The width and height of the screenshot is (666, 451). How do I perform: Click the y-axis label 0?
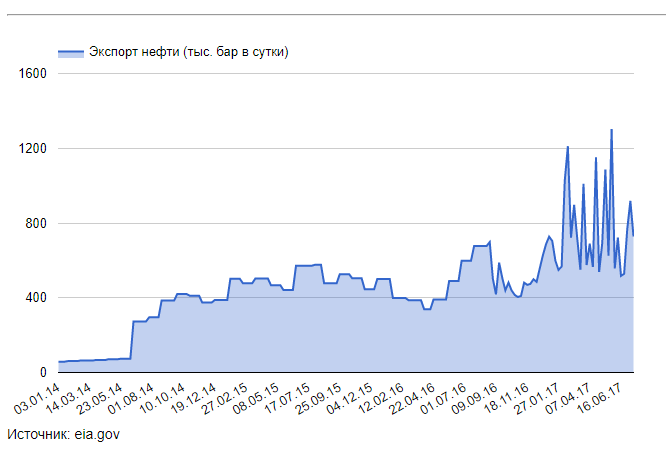point(43,372)
